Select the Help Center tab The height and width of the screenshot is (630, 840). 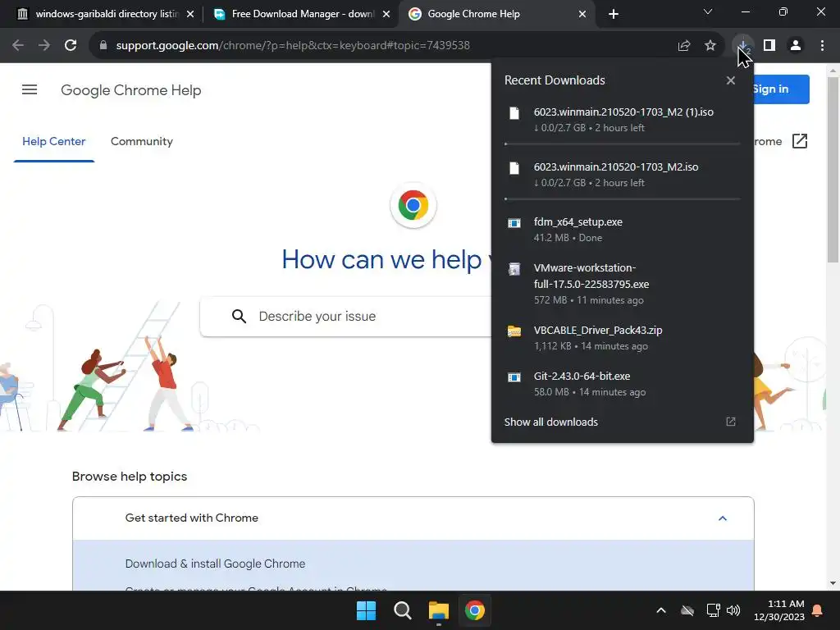pyautogui.click(x=53, y=141)
